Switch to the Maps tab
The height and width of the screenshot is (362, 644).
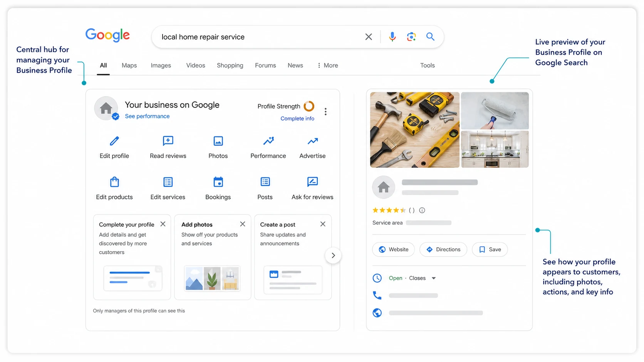pyautogui.click(x=129, y=65)
